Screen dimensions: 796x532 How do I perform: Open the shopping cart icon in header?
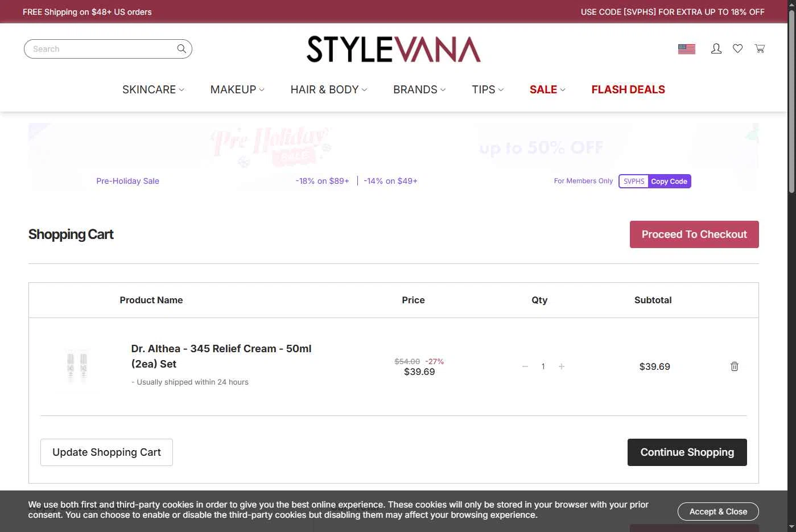click(x=760, y=49)
